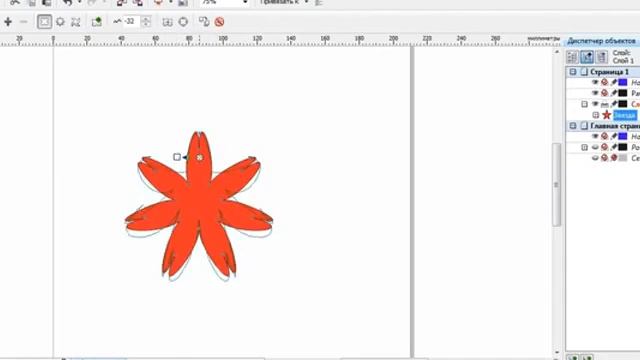Toggle editable icon of grey-swatch bottom layer
640x360 pixels.
(x=613, y=158)
